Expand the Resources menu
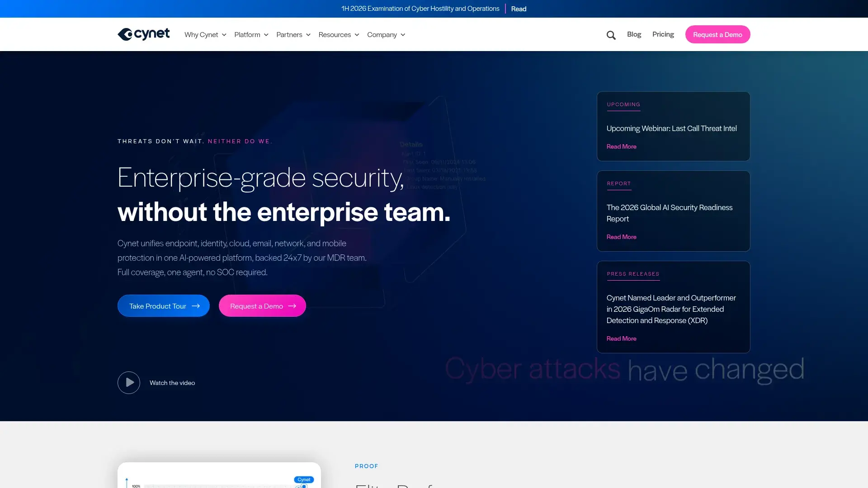868x488 pixels. [x=339, y=35]
